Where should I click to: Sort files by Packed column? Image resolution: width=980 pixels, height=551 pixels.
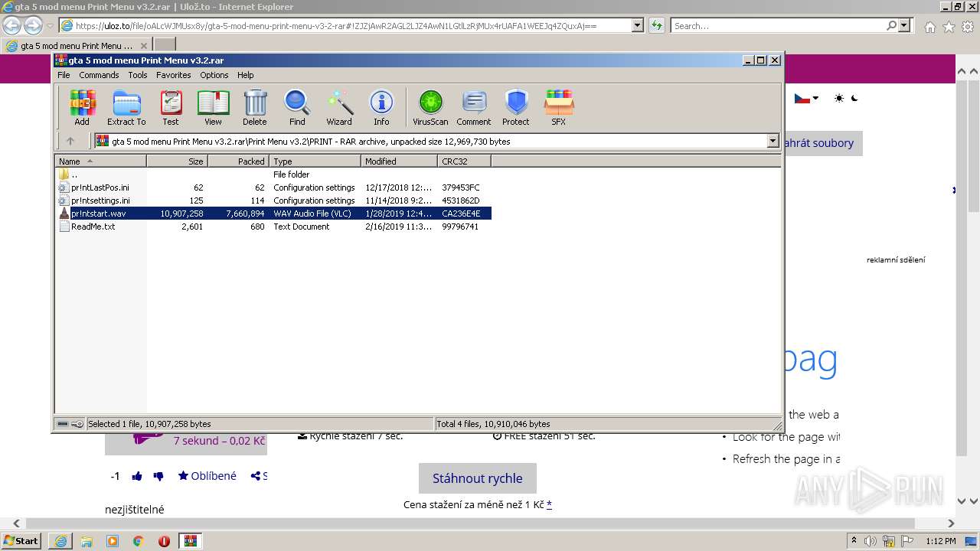coord(238,161)
